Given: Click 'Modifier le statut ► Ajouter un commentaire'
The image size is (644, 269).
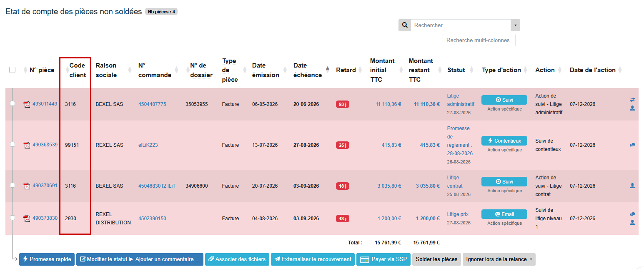Looking at the screenshot, I should 140,259.
